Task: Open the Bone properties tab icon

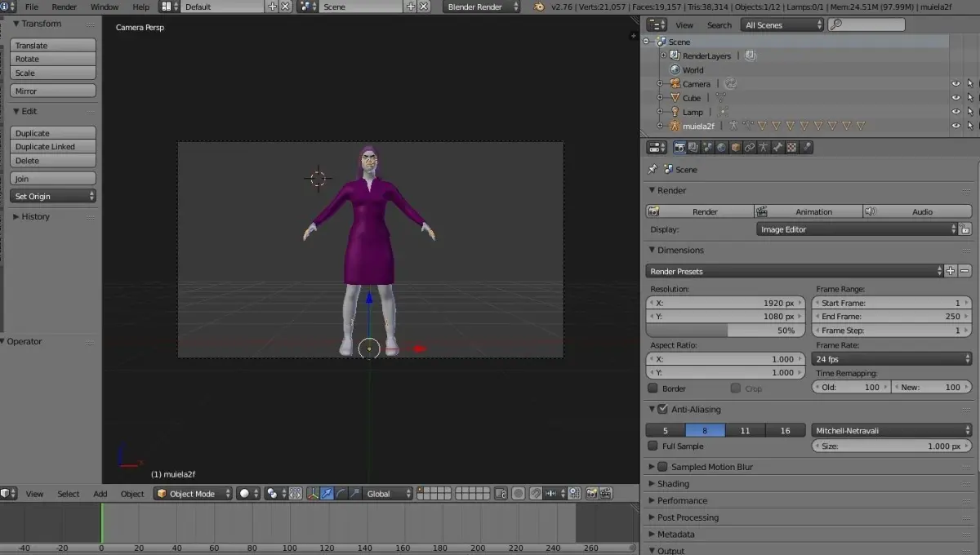Action: coord(777,148)
